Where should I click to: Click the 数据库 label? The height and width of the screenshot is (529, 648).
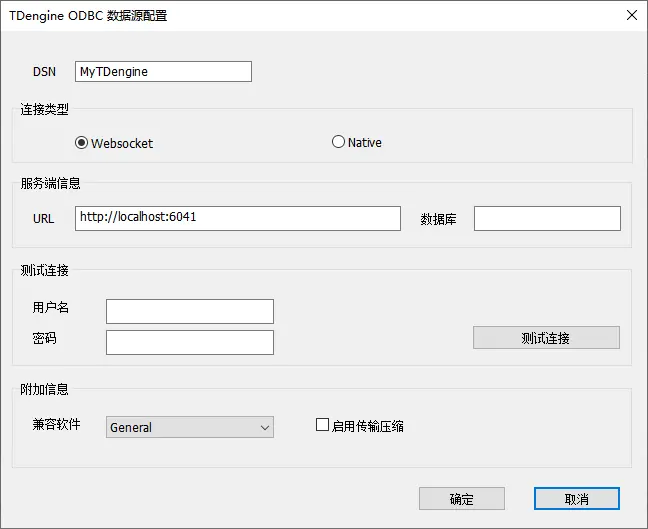[x=438, y=219]
